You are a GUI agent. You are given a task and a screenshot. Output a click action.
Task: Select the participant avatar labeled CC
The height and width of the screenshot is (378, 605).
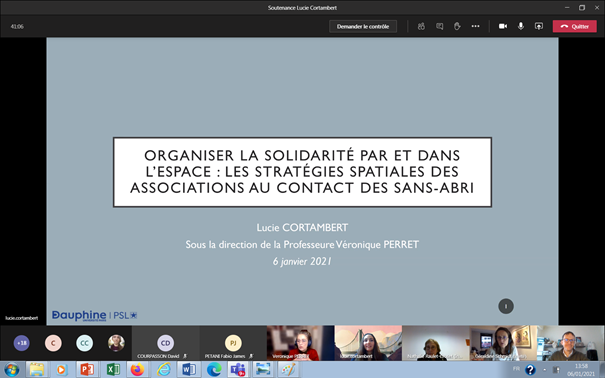[x=84, y=343]
